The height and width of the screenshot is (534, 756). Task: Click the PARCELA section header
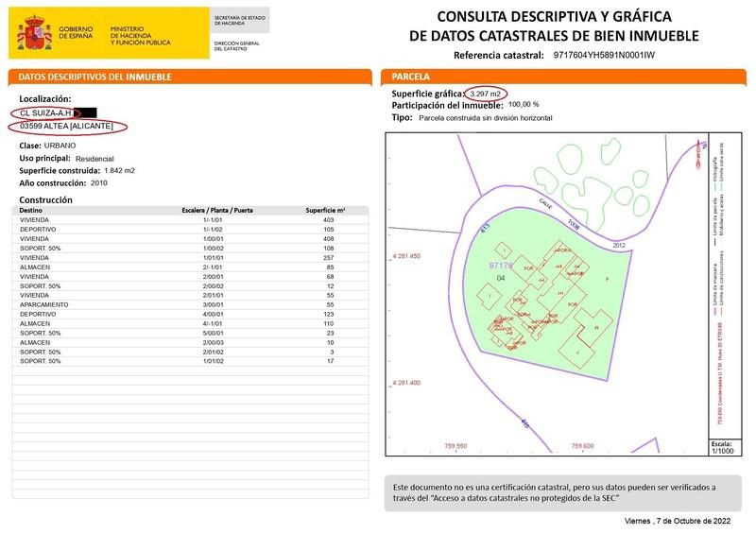click(410, 77)
